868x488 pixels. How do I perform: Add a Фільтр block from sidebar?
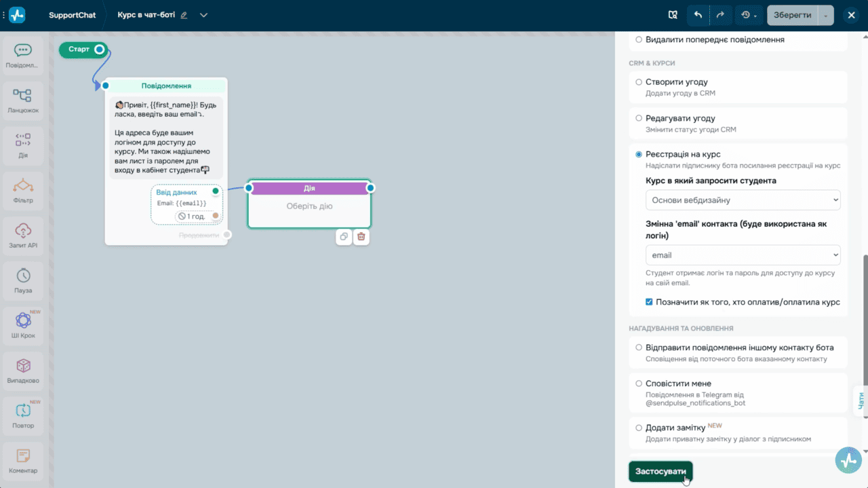click(23, 191)
